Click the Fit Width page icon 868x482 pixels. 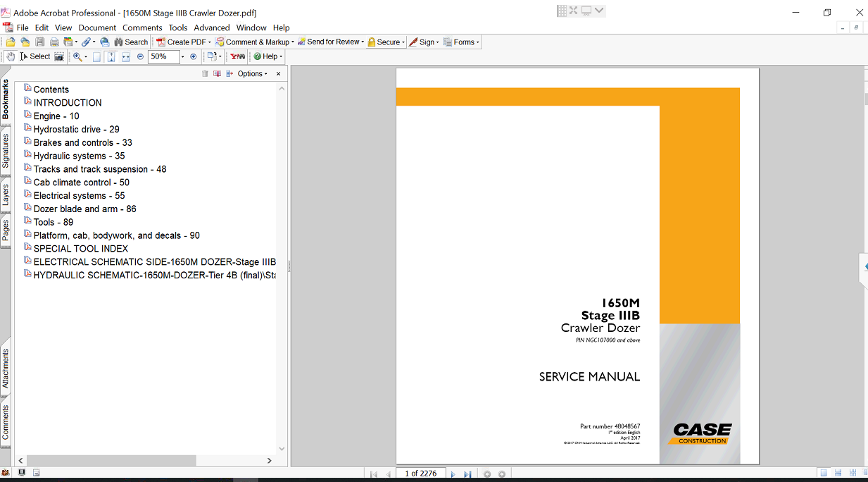pyautogui.click(x=126, y=56)
